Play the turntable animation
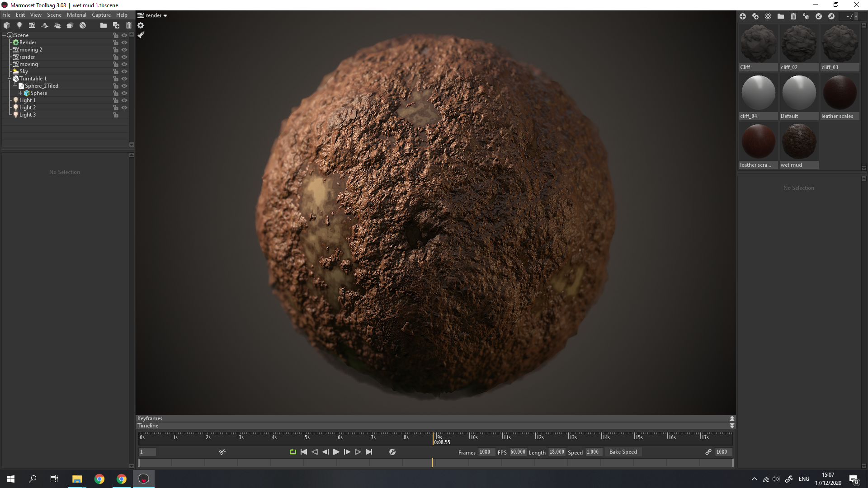Image resolution: width=868 pixels, height=488 pixels. (336, 452)
